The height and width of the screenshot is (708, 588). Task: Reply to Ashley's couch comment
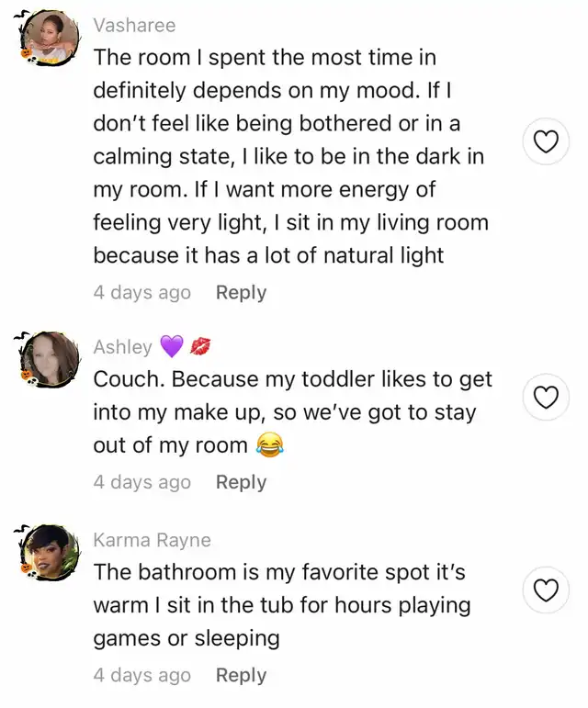click(x=241, y=482)
